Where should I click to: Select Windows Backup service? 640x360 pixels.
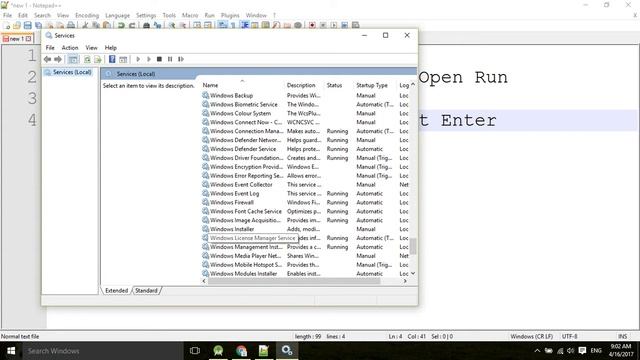coord(231,96)
